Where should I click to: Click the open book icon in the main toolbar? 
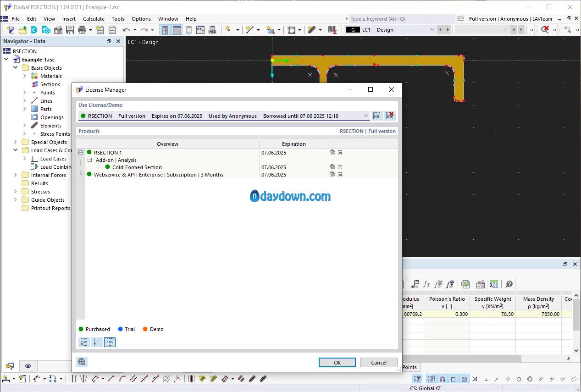point(332,30)
